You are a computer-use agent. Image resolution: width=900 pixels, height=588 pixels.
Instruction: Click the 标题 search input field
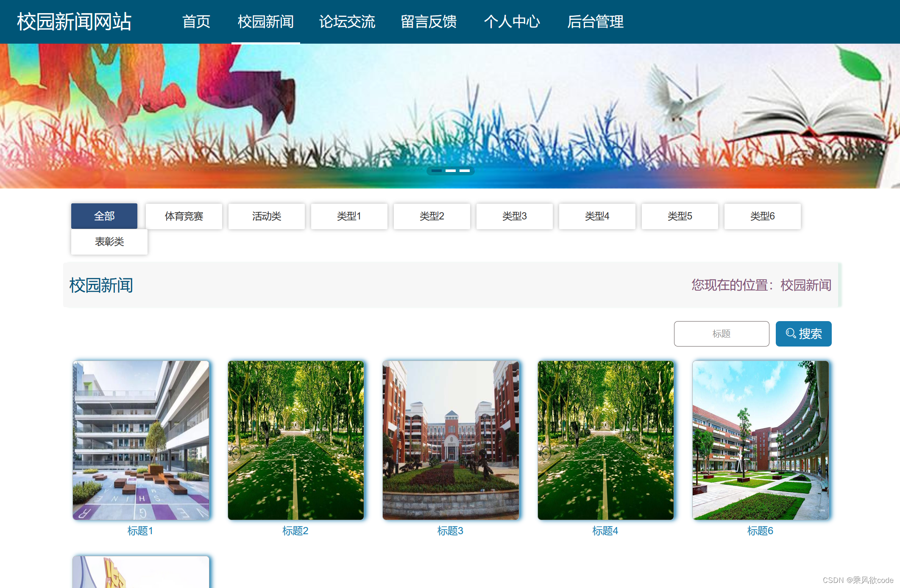pyautogui.click(x=721, y=333)
